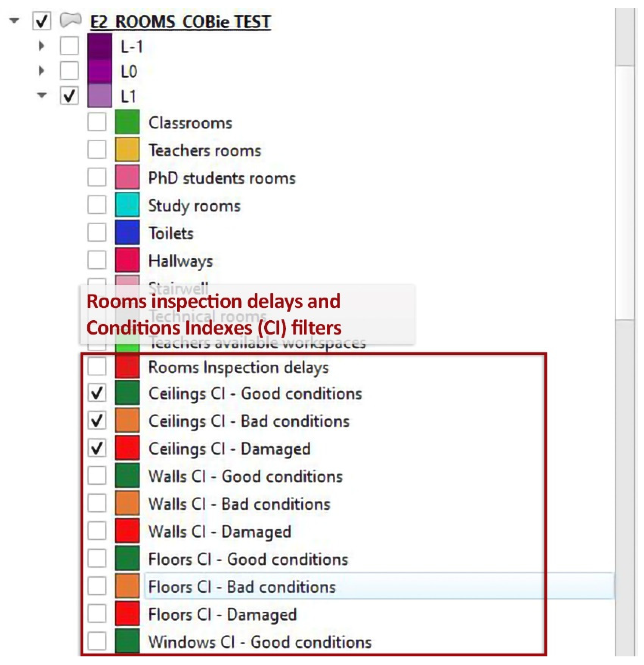Click the E2_ROOMS_COBie TEST group title

click(x=180, y=22)
